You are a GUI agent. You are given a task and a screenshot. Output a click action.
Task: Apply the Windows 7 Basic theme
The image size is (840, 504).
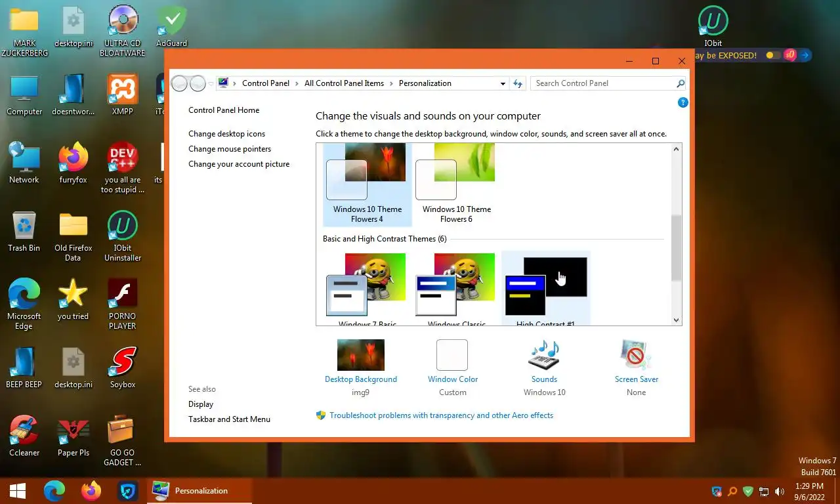coord(367,289)
